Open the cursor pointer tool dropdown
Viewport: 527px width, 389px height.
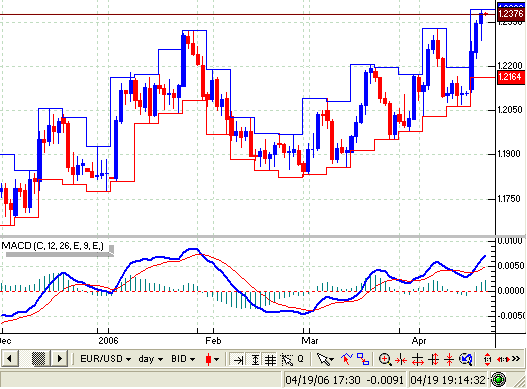[325, 359]
